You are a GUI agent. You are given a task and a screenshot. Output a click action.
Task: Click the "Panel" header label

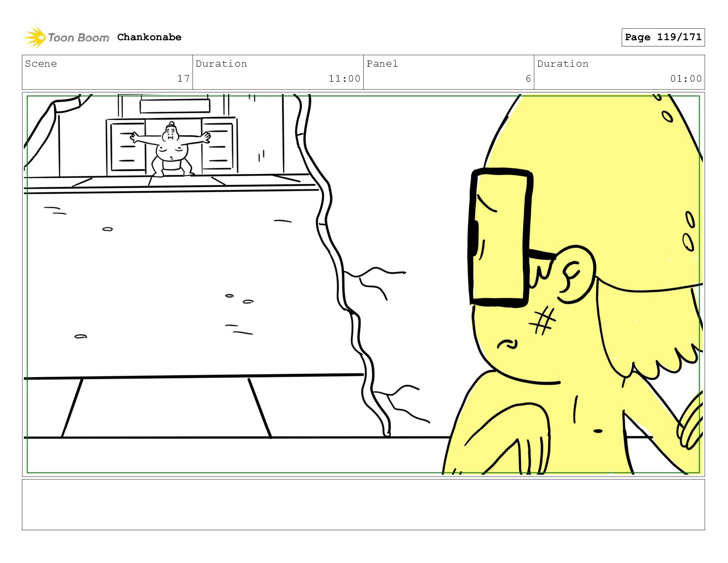tap(382, 64)
